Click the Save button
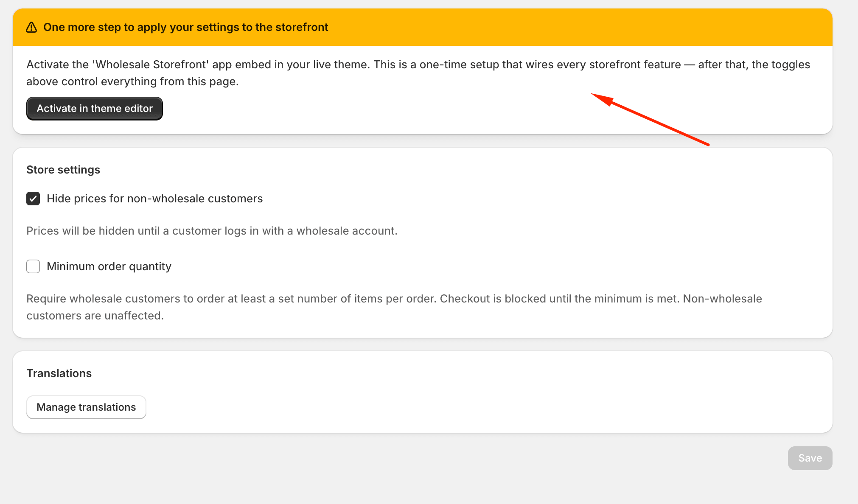This screenshot has width=858, height=504. (x=810, y=458)
